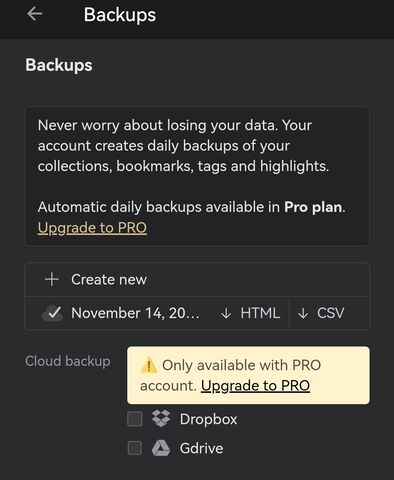
Task: Click the Backups title in the header
Action: (120, 15)
